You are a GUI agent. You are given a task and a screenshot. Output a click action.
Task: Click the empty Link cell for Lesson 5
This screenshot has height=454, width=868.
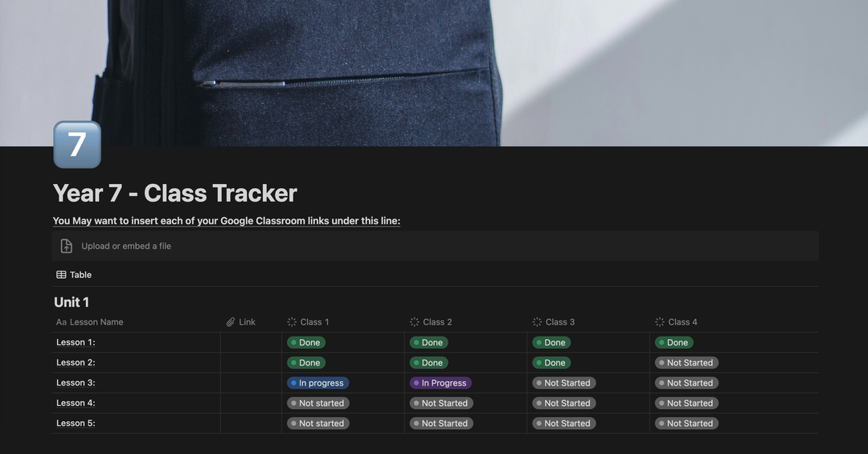[252, 423]
